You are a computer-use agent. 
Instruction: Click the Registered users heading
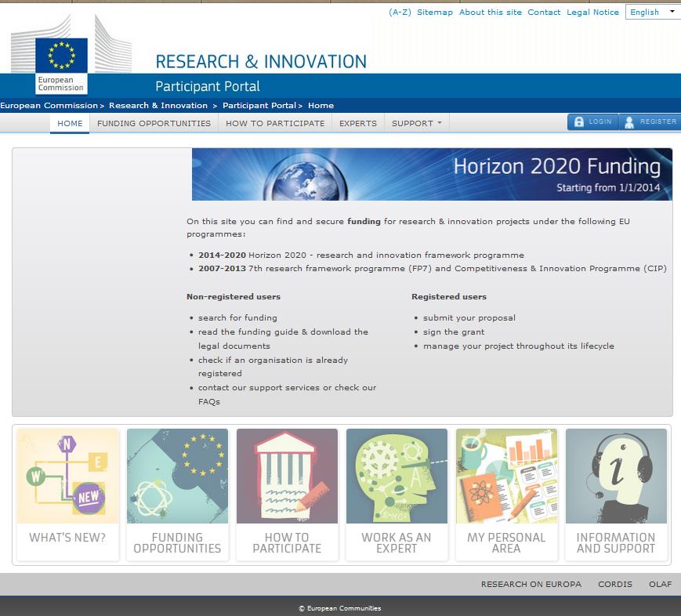[449, 297]
